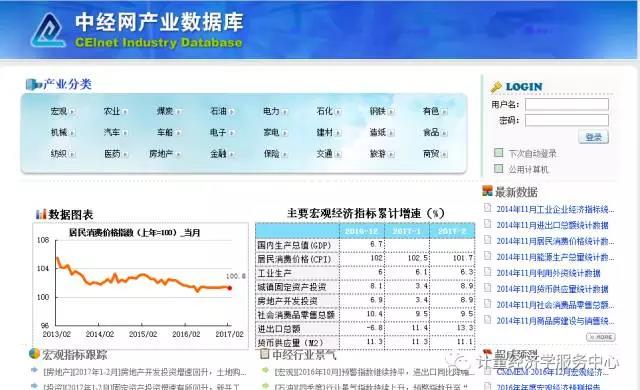The height and width of the screenshot is (390, 640).
Task: Expand the 石油 category arrow
Action: click(231, 111)
